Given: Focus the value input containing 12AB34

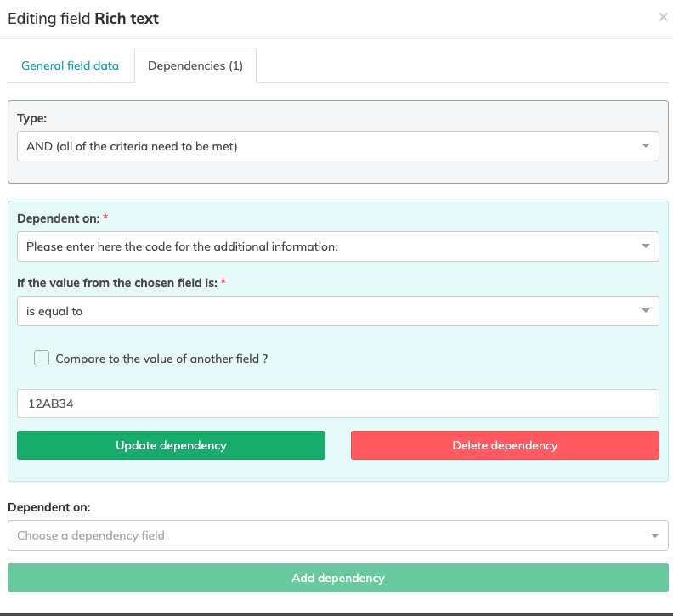Looking at the screenshot, I should [337, 404].
